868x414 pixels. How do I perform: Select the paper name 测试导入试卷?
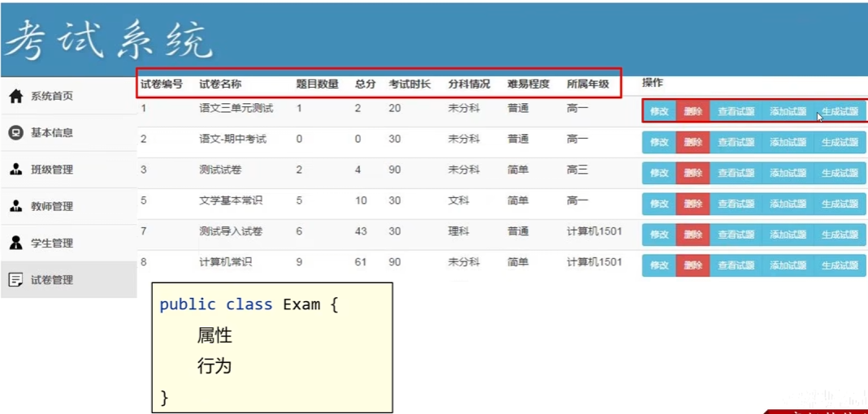pos(231,231)
